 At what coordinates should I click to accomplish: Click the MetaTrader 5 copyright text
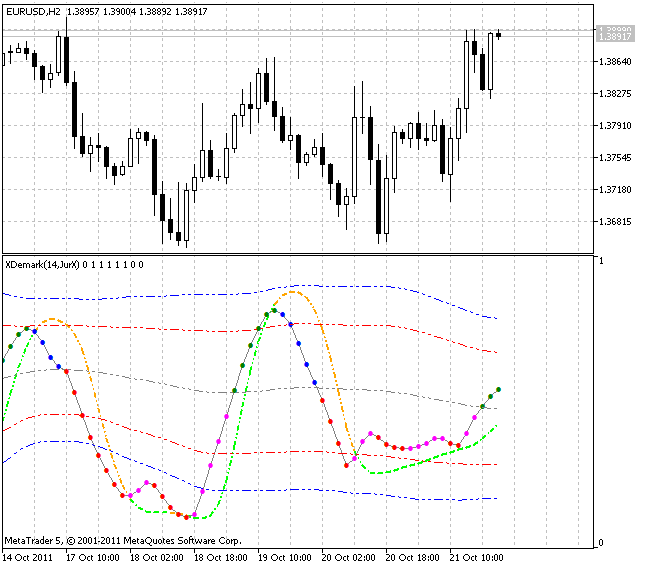pos(124,540)
